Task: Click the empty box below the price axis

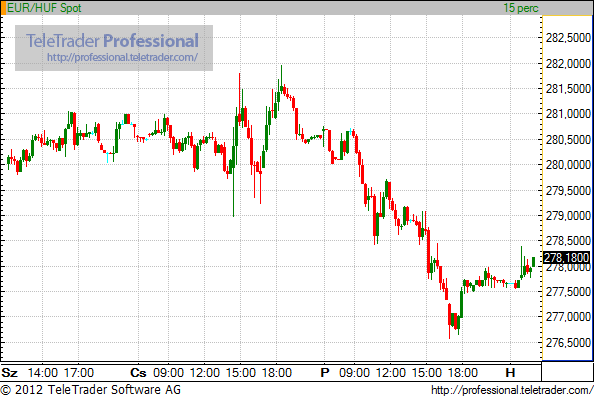Action: 567,371
